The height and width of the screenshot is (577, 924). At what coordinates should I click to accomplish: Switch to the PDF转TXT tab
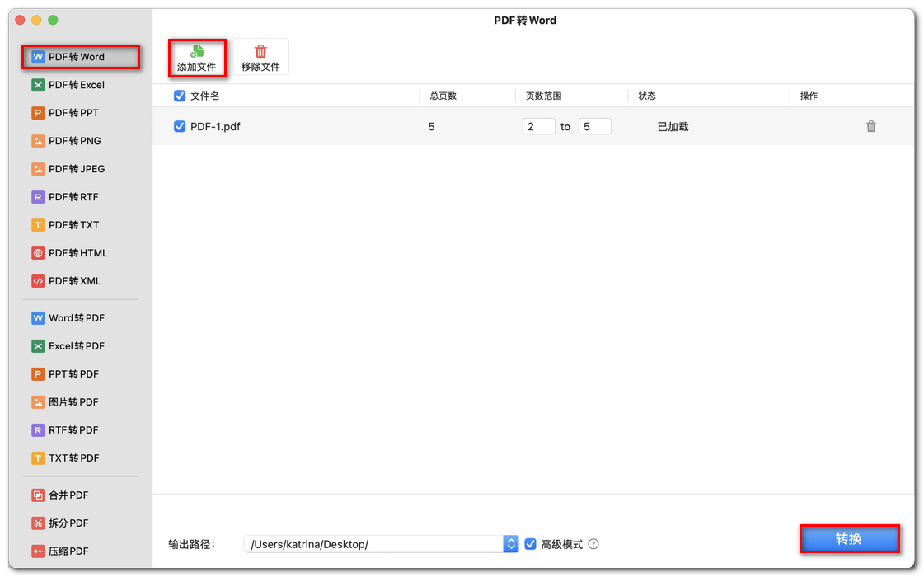point(66,225)
